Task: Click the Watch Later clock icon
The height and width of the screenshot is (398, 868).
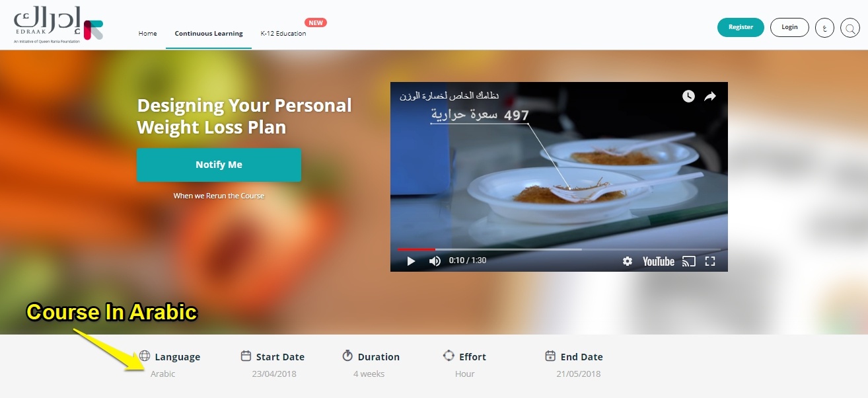Action: coord(688,97)
